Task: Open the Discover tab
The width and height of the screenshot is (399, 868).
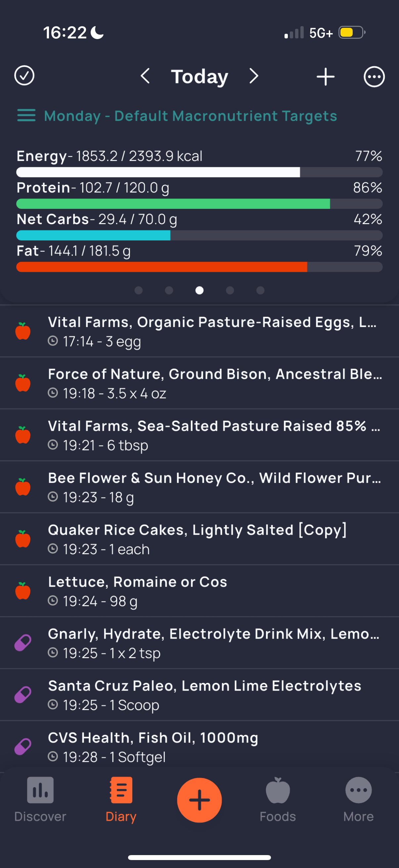Action: point(40,799)
